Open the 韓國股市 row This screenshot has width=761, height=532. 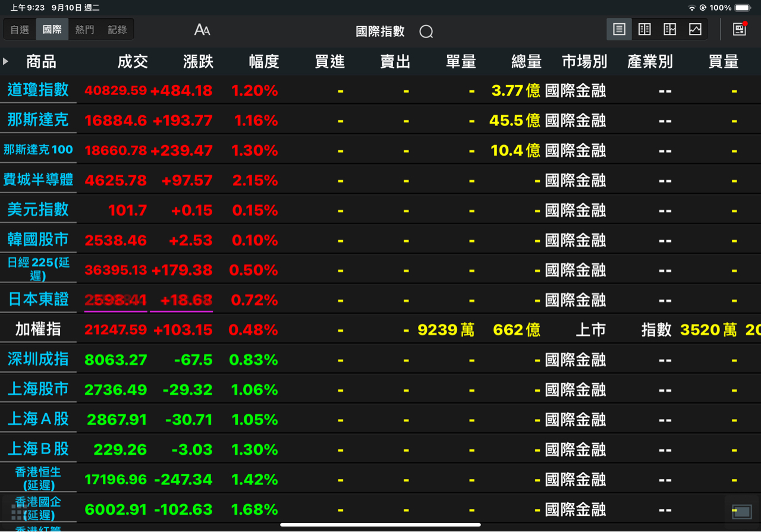point(38,240)
